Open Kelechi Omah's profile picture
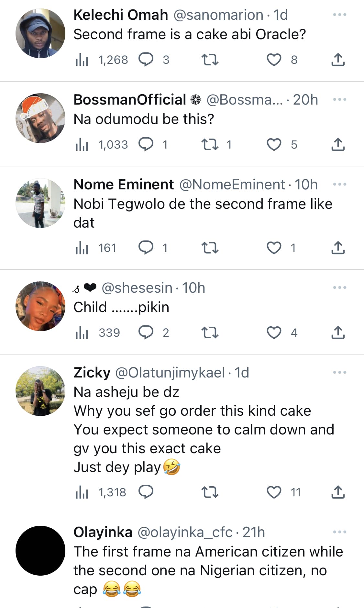The width and height of the screenshot is (364, 608). [40, 34]
